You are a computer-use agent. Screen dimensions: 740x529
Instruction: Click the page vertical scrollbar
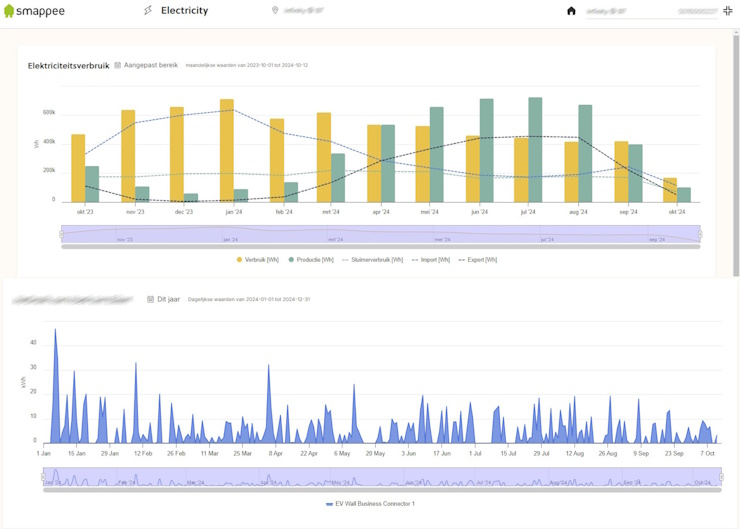coord(736,156)
